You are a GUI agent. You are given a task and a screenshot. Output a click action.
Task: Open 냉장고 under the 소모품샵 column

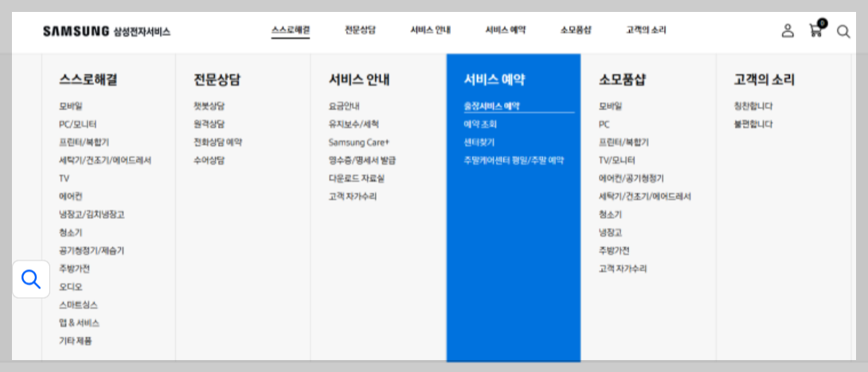click(611, 233)
